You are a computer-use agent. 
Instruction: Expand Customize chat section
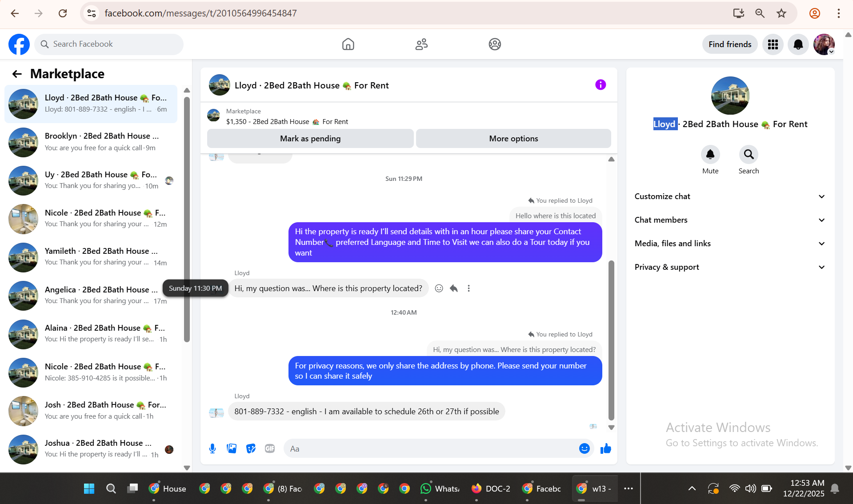tap(730, 196)
